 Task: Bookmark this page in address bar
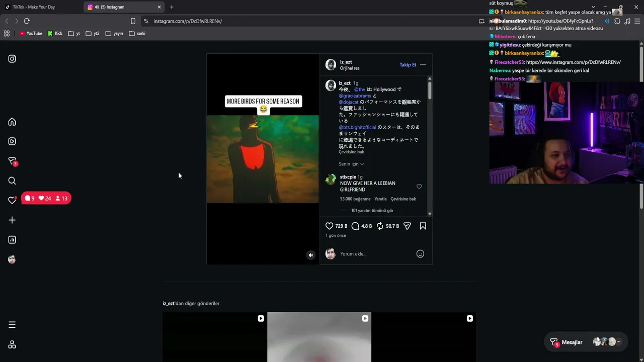click(x=133, y=21)
